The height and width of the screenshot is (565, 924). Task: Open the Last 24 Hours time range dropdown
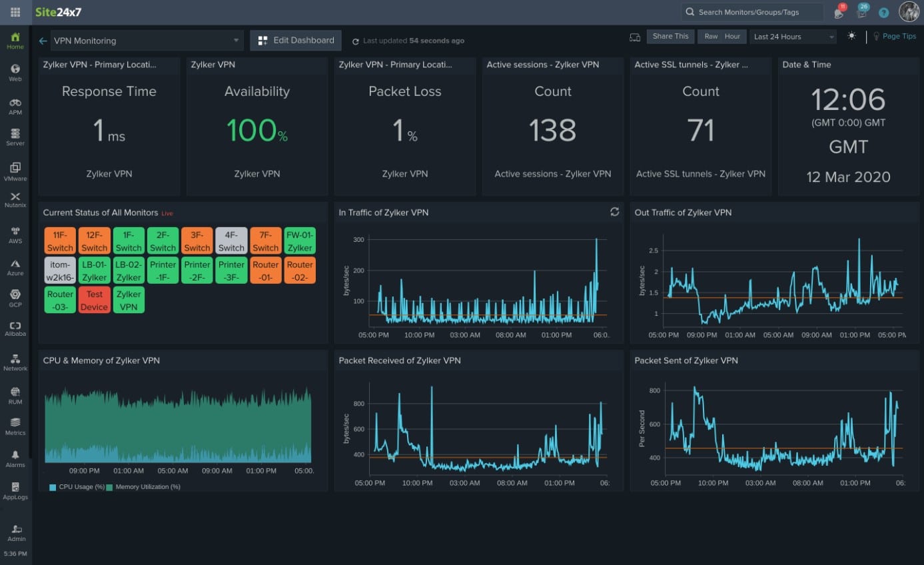(793, 37)
